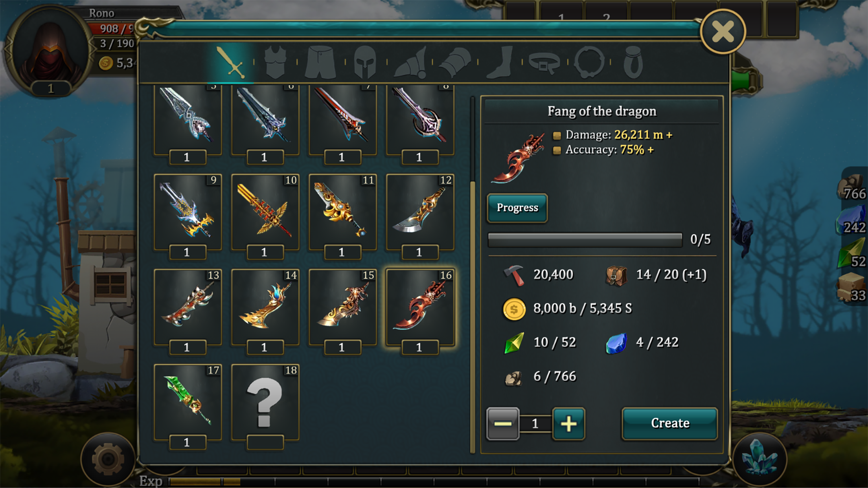This screenshot has height=488, width=868.
Task: Click the settings gear icon
Action: click(108, 459)
